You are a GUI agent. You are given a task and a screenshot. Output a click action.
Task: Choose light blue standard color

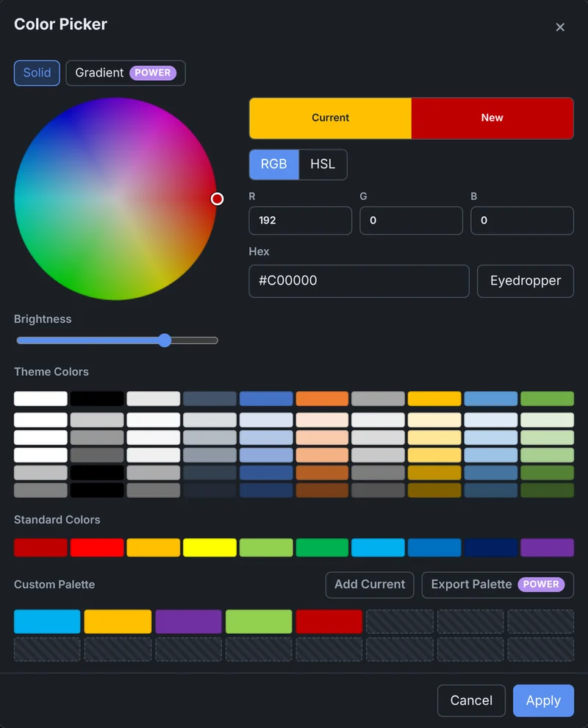379,547
